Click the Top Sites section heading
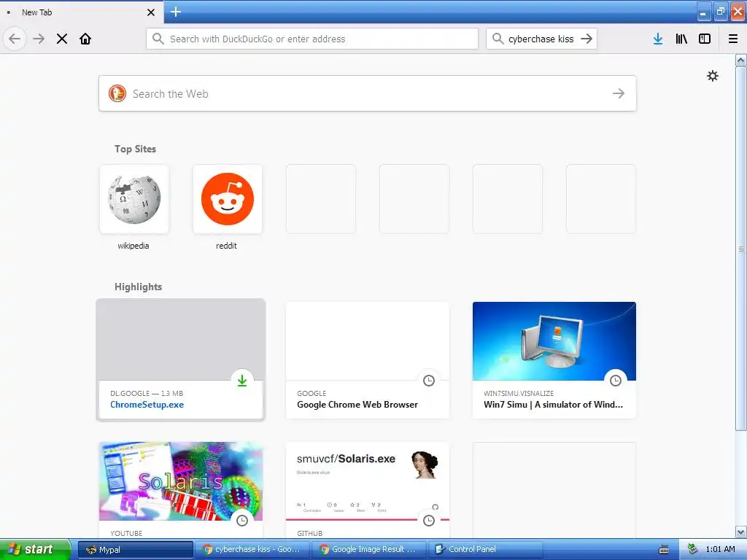The height and width of the screenshot is (560, 747). [135, 149]
